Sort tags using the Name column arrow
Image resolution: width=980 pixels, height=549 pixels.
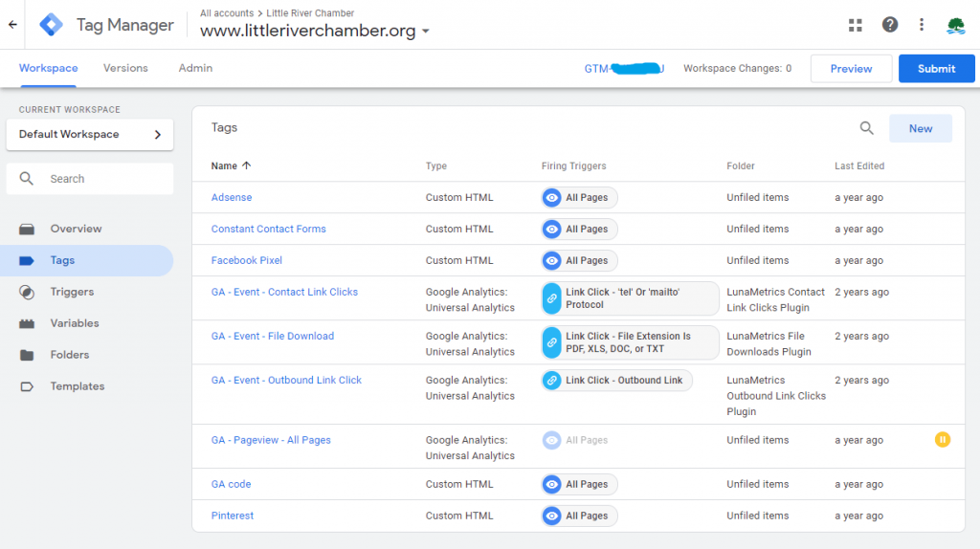pos(246,165)
